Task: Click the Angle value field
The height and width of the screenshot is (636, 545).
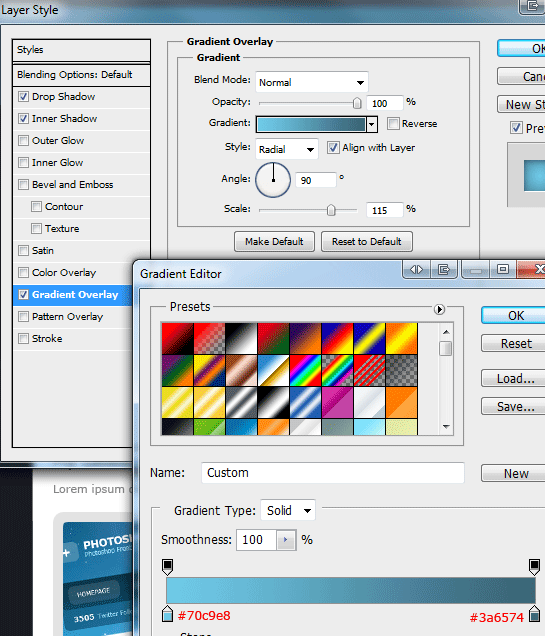Action: [316, 180]
